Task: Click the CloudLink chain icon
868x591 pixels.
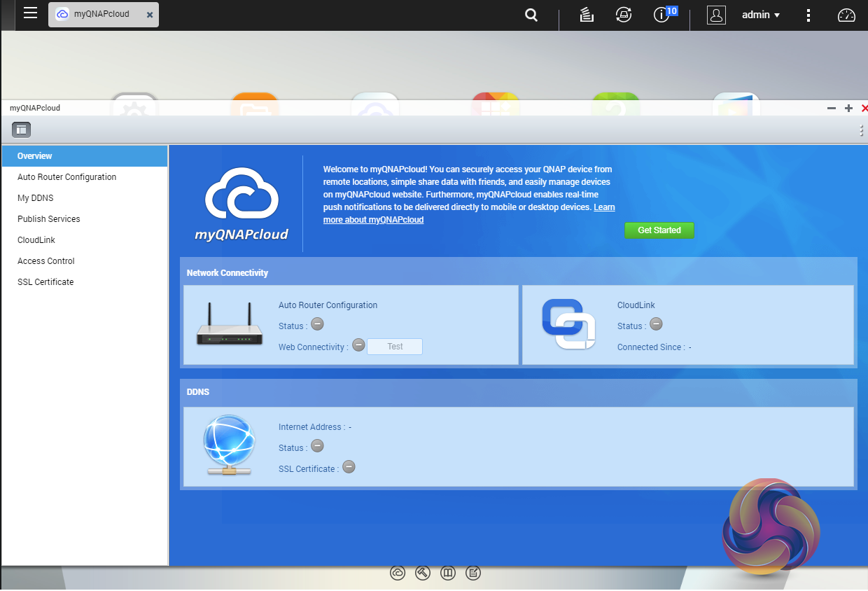Action: point(568,324)
